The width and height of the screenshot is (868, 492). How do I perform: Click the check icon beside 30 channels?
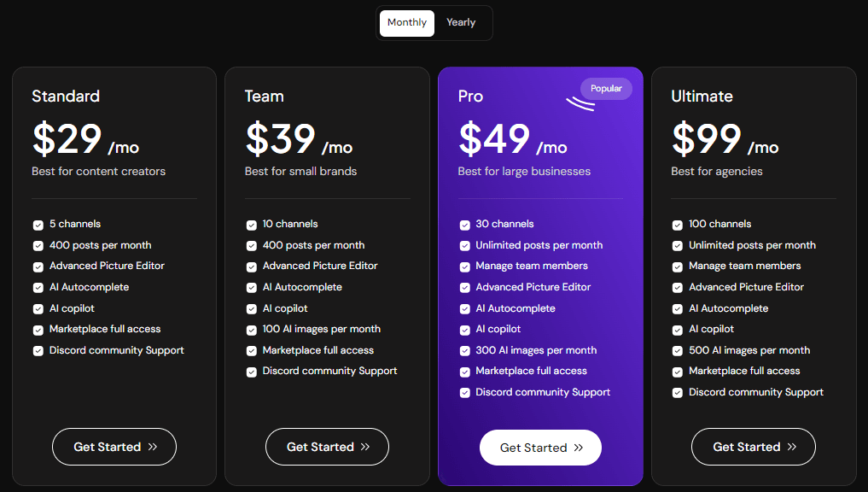(465, 225)
